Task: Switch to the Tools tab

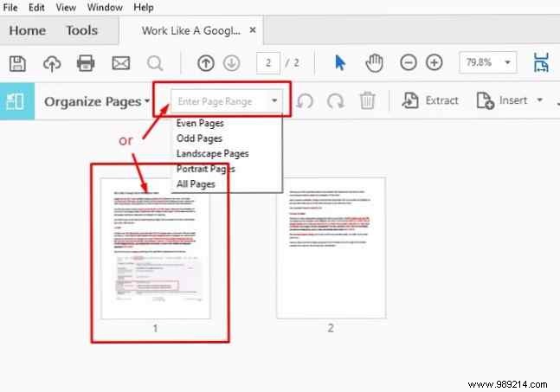Action: click(x=81, y=30)
